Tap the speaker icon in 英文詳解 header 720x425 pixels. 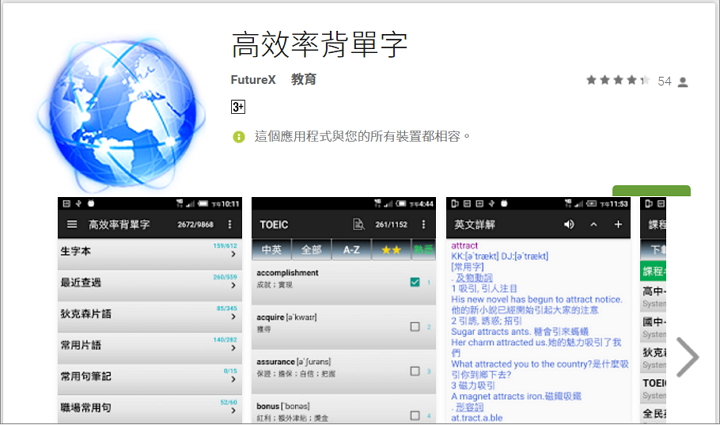tap(569, 225)
